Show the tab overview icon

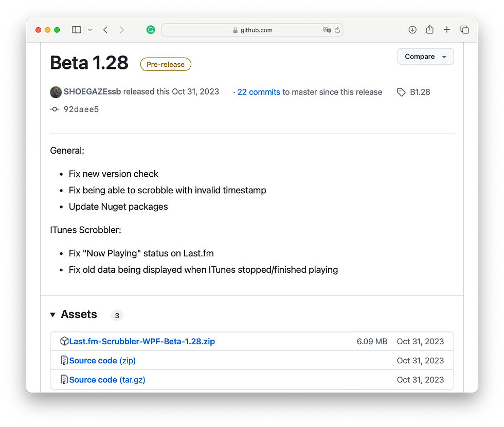[x=464, y=30]
